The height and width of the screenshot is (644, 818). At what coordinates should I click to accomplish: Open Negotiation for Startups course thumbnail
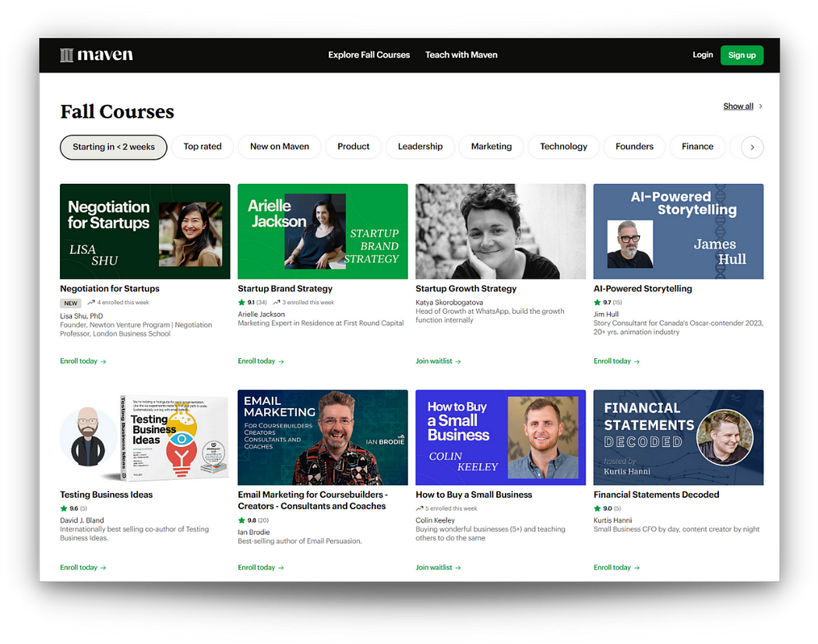coord(145,231)
